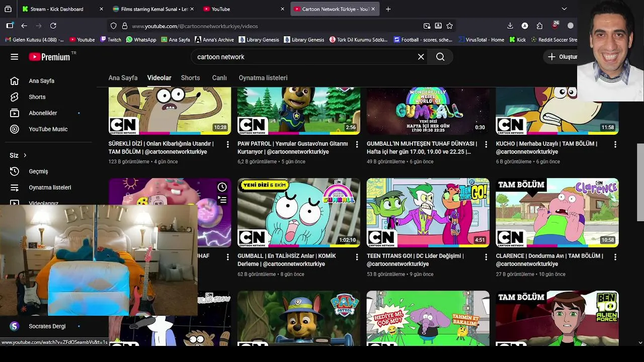This screenshot has width=644, height=362.
Task: Go back with the browser back arrow
Action: tap(24, 26)
